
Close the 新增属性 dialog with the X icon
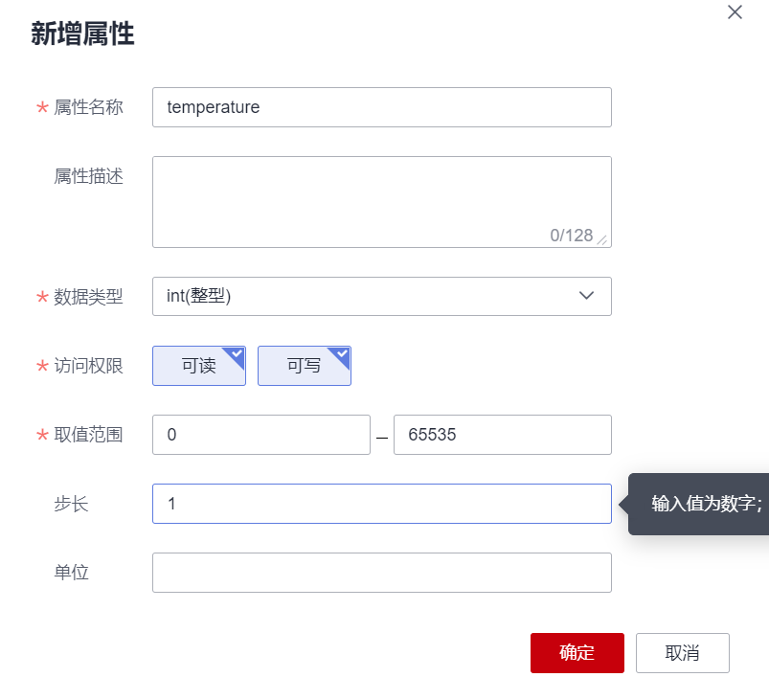[735, 12]
